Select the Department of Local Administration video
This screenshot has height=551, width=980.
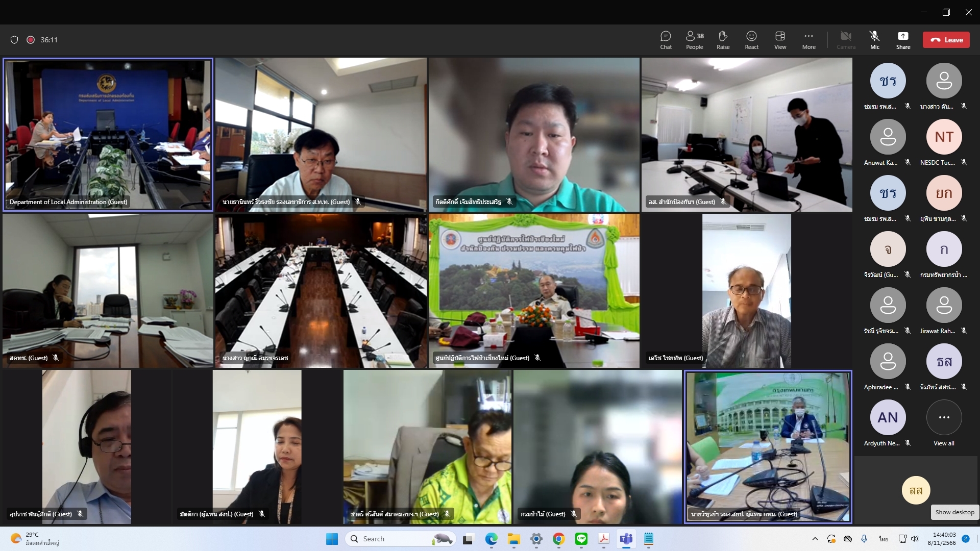[108, 134]
